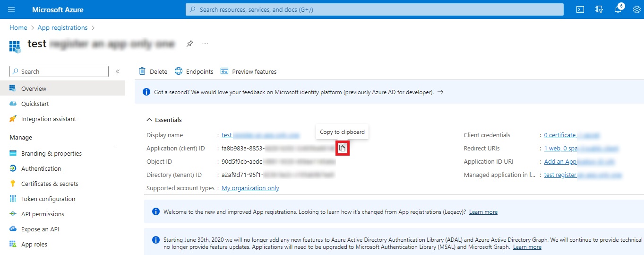This screenshot has height=255, width=644.
Task: Open the Redirect URIs link
Action: [x=581, y=148]
